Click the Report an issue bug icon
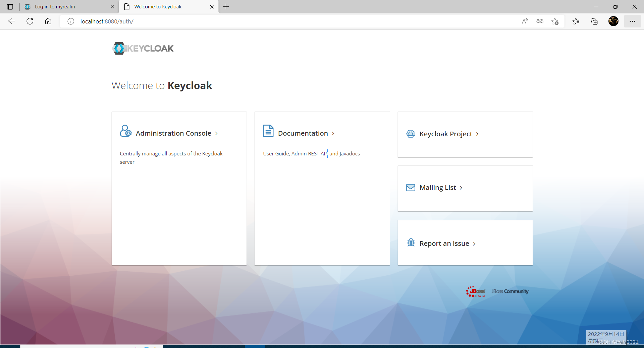The width and height of the screenshot is (644, 348). coord(411,243)
